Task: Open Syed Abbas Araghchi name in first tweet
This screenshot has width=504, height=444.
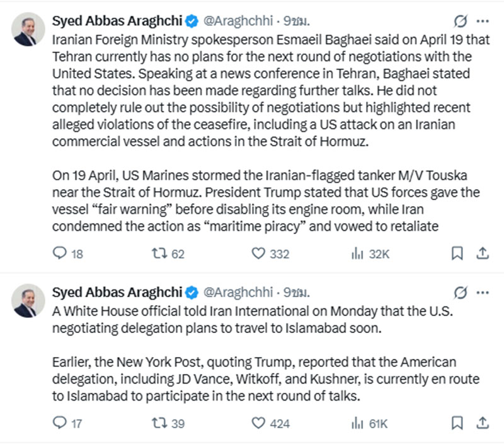Action: tap(117, 22)
